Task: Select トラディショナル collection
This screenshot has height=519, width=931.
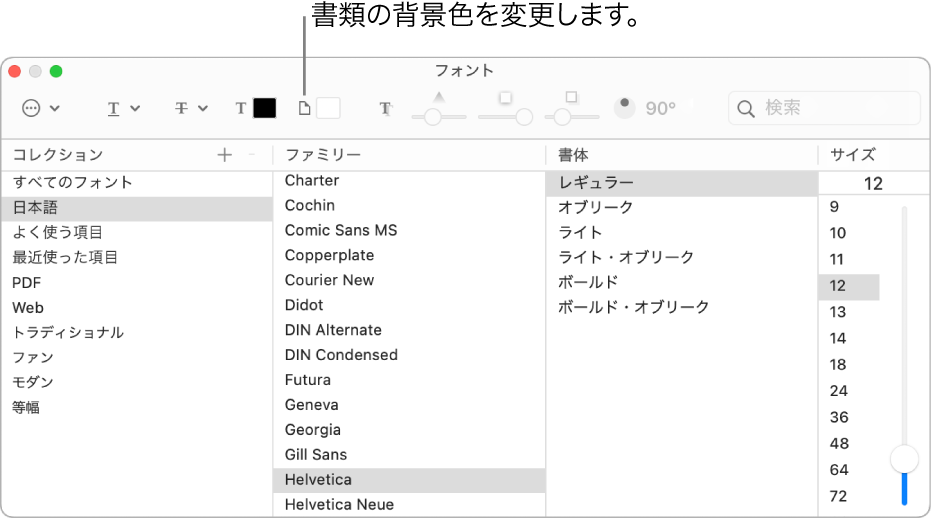Action: (x=137, y=333)
